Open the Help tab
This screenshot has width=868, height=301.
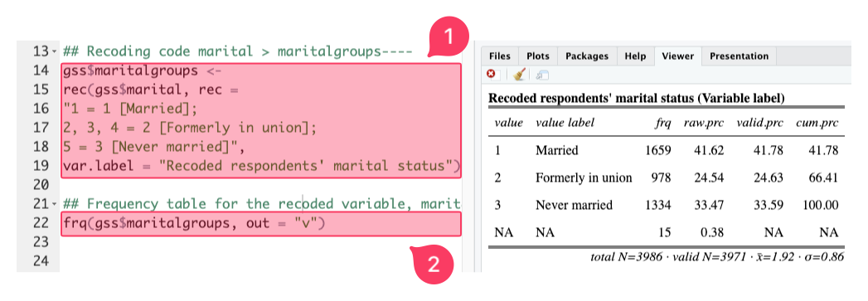coord(635,56)
